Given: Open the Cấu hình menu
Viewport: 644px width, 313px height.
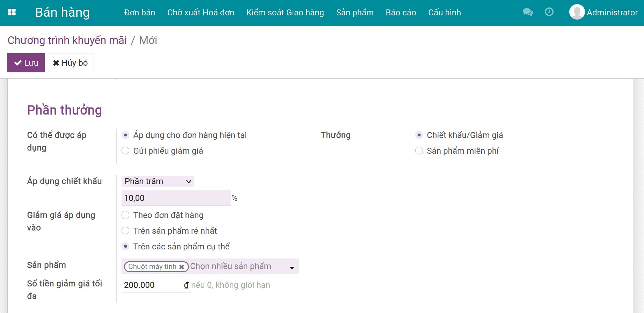Looking at the screenshot, I should point(445,13).
